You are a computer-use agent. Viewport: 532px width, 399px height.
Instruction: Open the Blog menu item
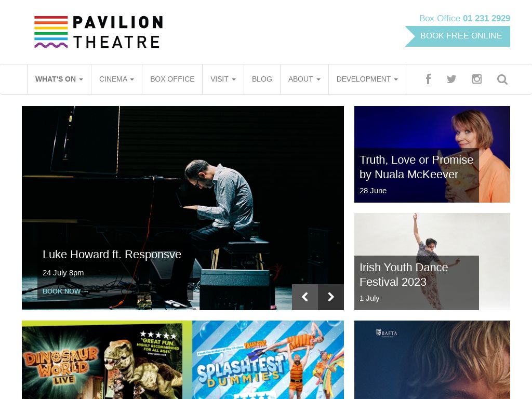tap(262, 79)
